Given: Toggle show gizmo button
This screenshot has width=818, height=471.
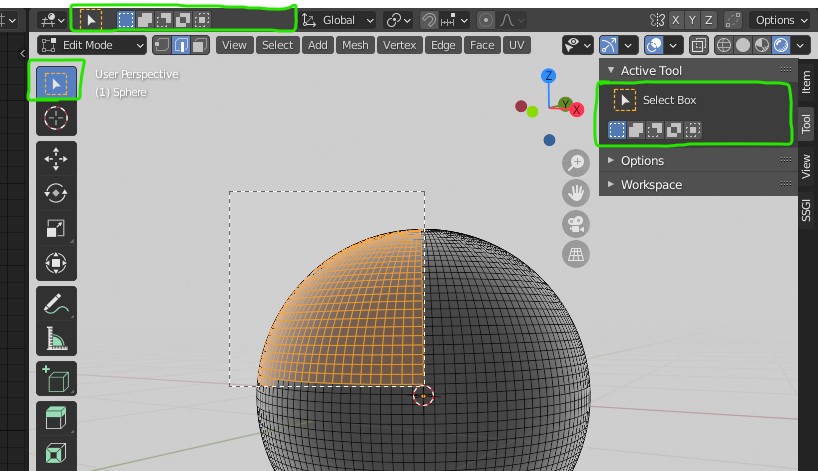Looking at the screenshot, I should click(x=609, y=45).
